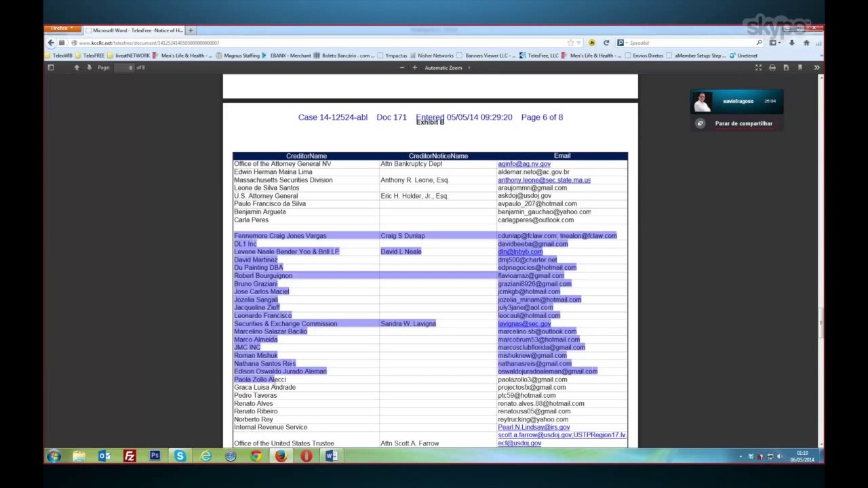Open a new browser tab
This screenshot has width=868, height=488.
click(x=191, y=30)
